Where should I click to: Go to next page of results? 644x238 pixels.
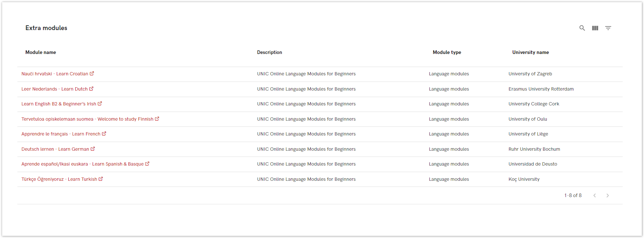click(607, 196)
